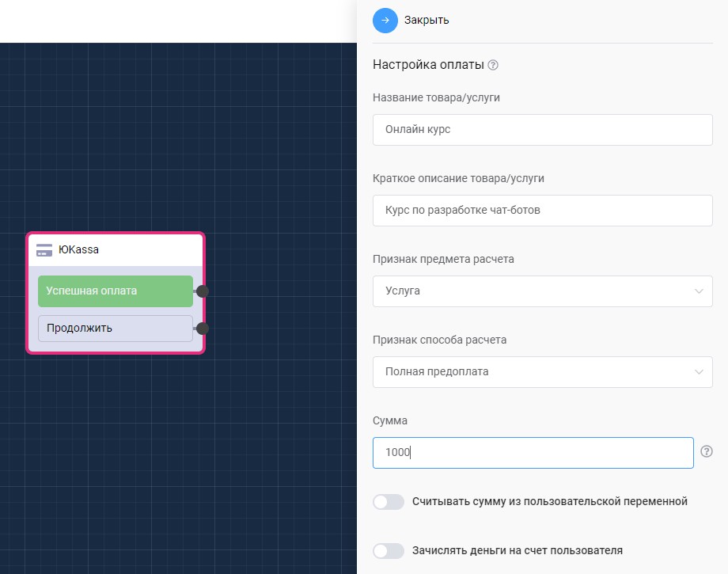Click the blue arrow close icon
This screenshot has height=574, width=728.
coord(385,20)
